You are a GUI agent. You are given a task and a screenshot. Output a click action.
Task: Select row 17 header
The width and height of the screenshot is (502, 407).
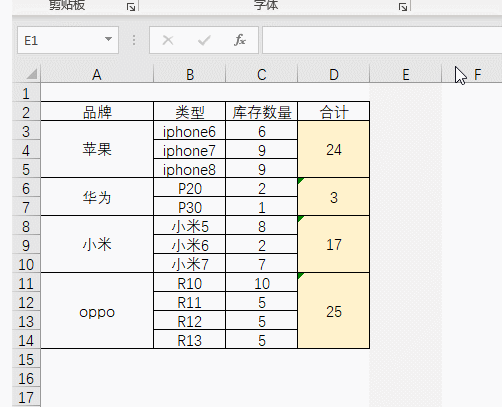26,397
